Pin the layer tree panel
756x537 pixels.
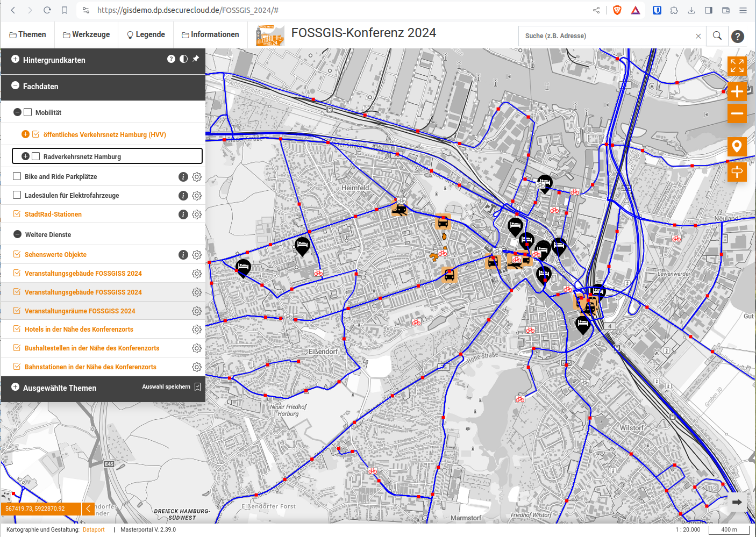(x=196, y=59)
